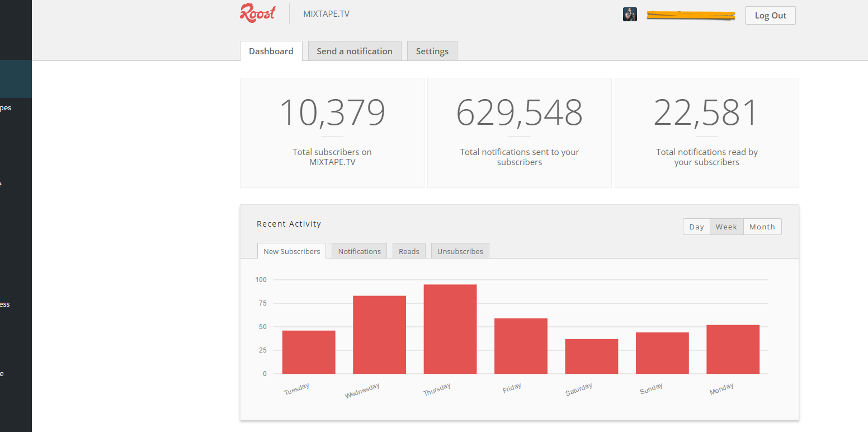This screenshot has width=868, height=432.
Task: Click the Roost logo
Action: tap(257, 13)
